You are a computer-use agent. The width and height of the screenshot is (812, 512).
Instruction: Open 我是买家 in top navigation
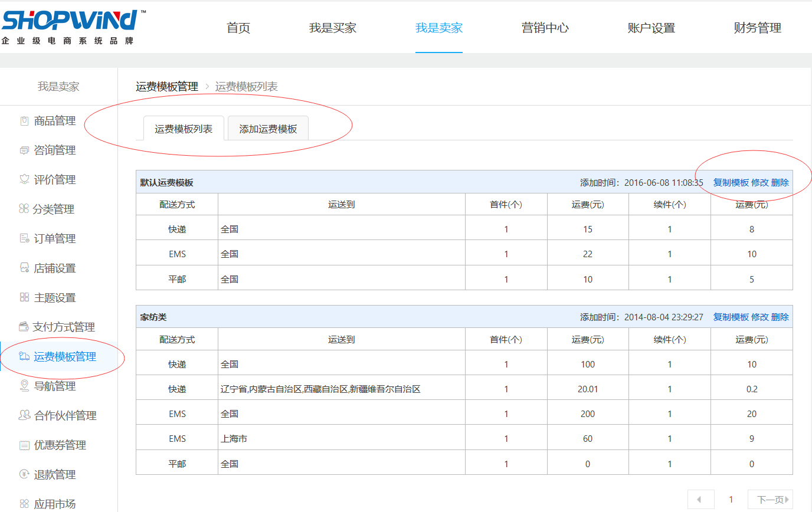333,28
